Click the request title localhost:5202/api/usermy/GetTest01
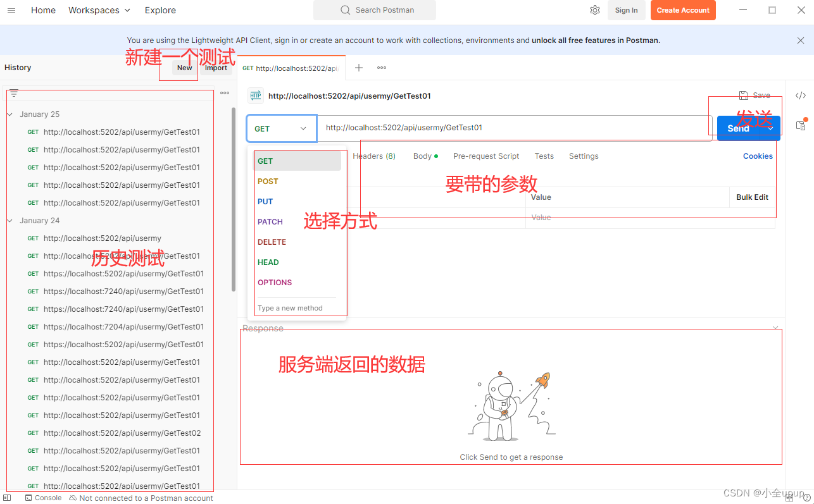814x504 pixels. [x=349, y=96]
